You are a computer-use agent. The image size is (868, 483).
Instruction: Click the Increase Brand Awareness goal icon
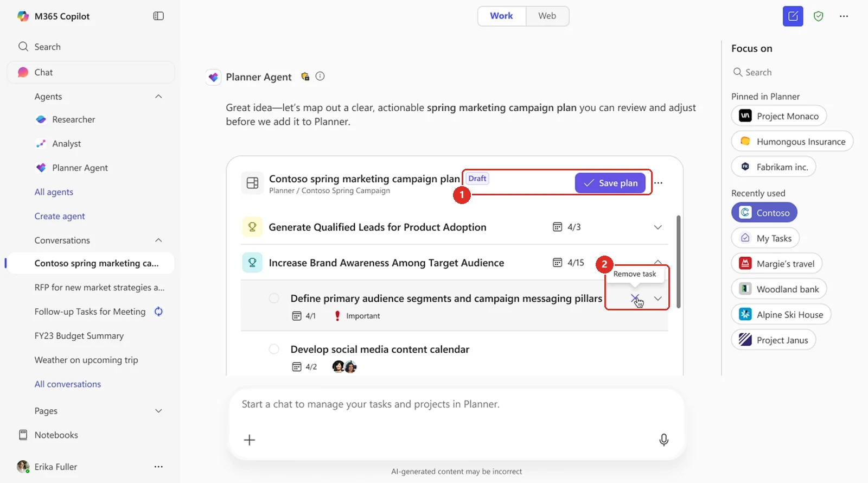[252, 263]
